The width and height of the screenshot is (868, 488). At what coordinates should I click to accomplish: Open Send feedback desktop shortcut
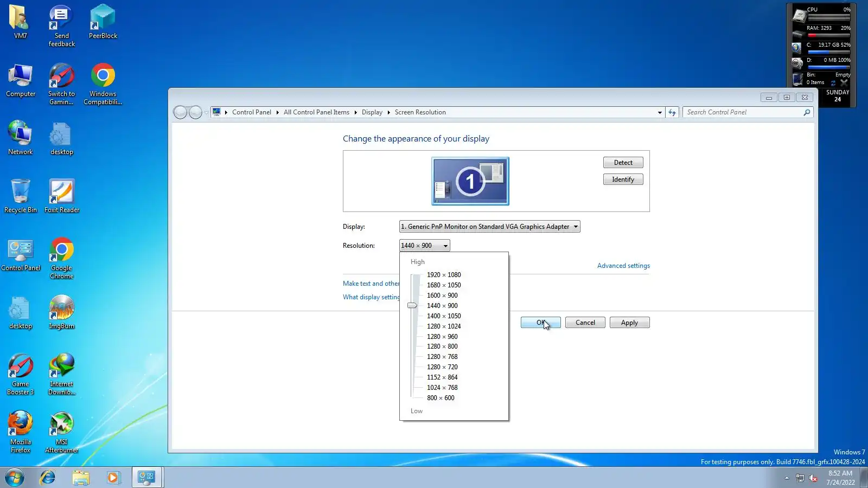pos(61,25)
